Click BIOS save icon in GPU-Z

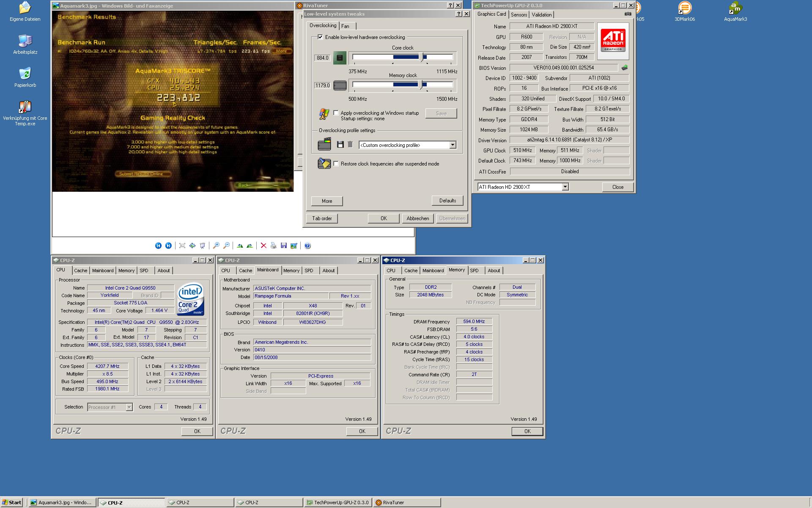point(625,67)
